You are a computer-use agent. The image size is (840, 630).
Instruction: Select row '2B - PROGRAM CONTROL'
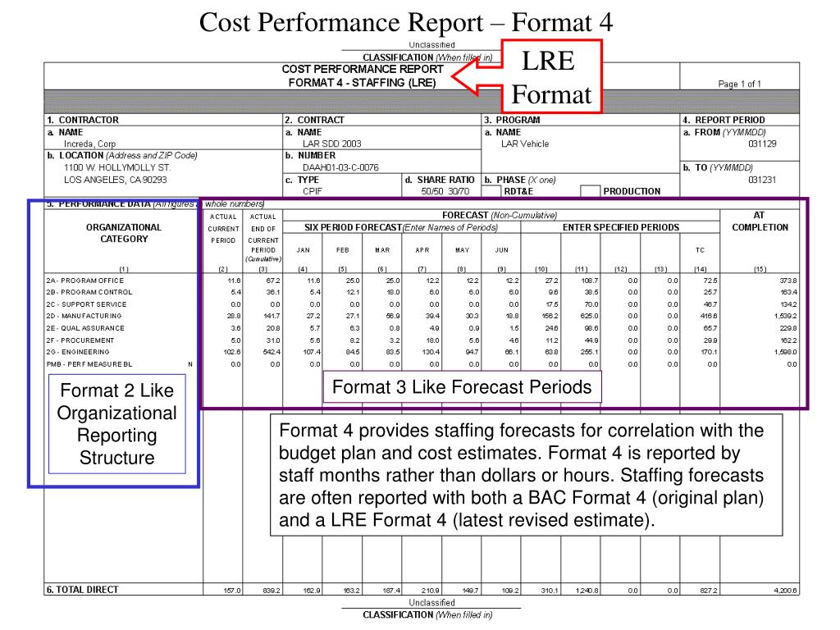pyautogui.click(x=422, y=293)
